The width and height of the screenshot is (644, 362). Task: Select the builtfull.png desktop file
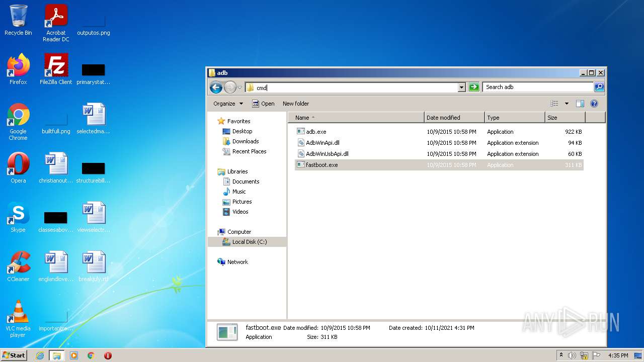[x=56, y=122]
